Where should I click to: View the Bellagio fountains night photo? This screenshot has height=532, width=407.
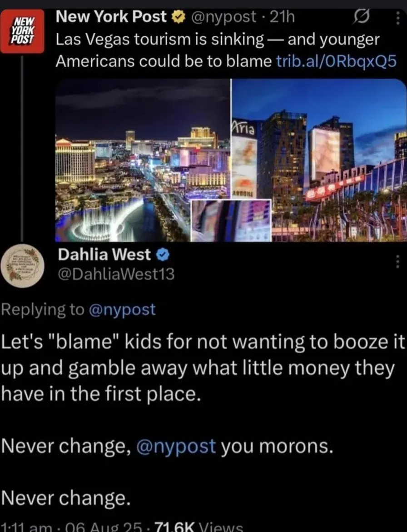tap(143, 160)
